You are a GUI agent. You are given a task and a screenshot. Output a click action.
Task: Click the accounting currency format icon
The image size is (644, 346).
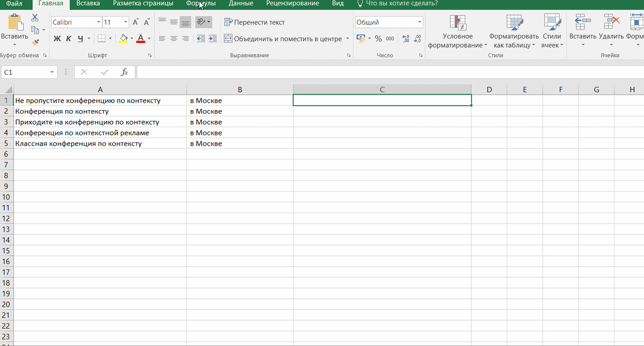click(361, 39)
